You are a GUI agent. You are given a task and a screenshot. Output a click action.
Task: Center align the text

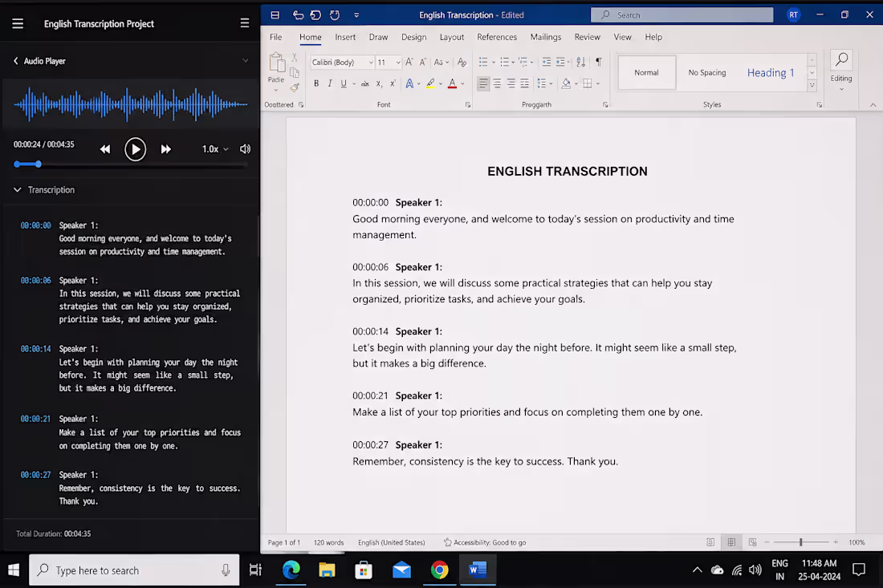point(497,84)
